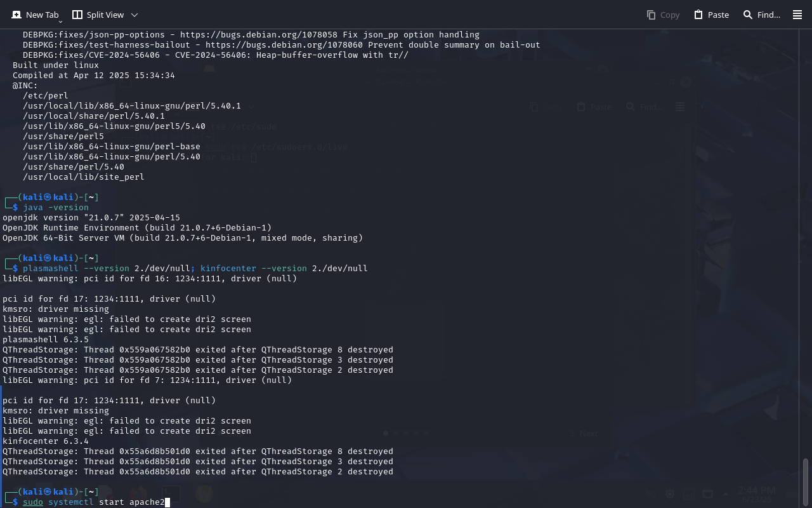
Task: Click the 'java -version' command
Action: 56,208
